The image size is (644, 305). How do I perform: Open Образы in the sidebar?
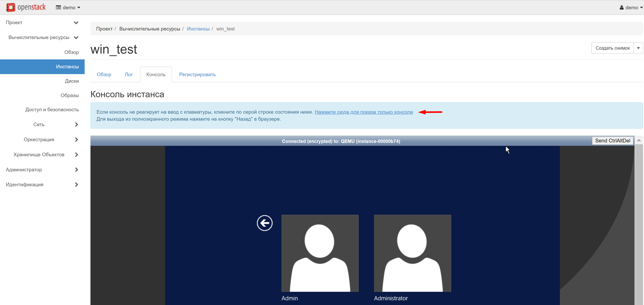click(70, 96)
